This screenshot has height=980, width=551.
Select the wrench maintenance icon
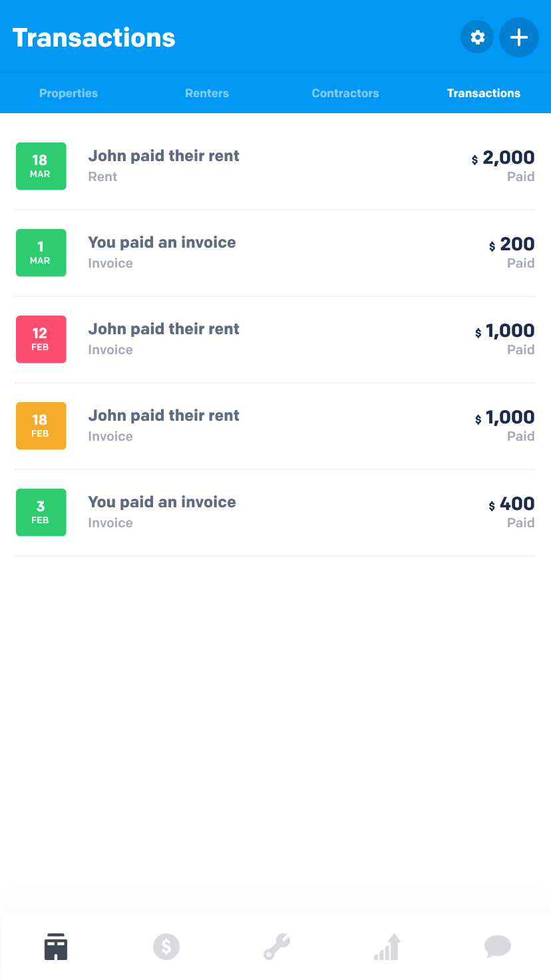coord(277,946)
